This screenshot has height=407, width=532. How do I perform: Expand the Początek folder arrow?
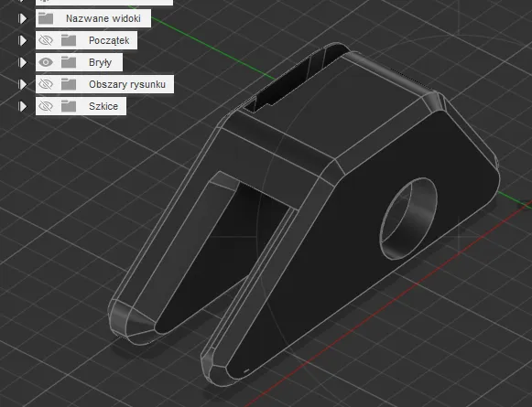tap(23, 40)
